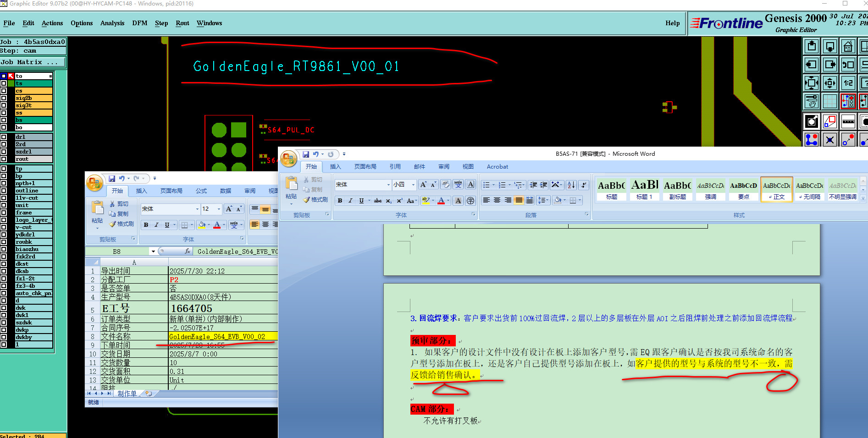Click Excel font color red A swatch
The image size is (868, 438).
pyautogui.click(x=217, y=224)
